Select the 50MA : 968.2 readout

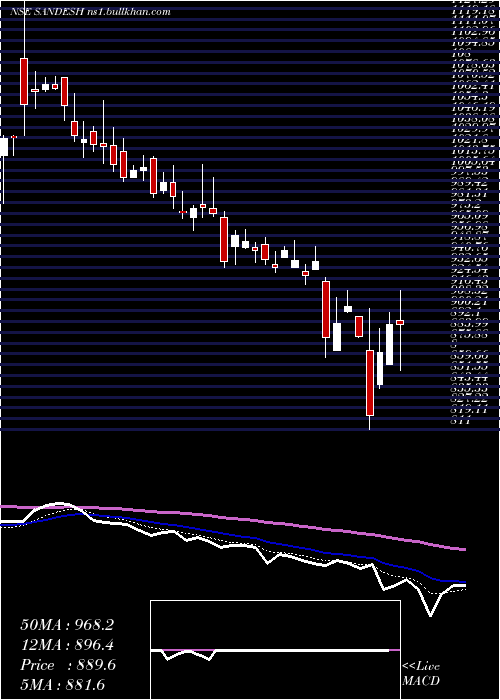click(x=67, y=625)
